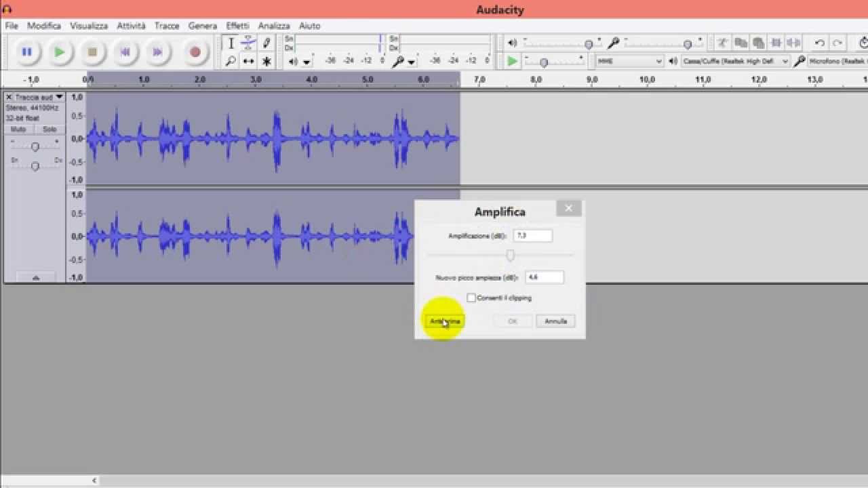This screenshot has width=868, height=488.
Task: Close the audio track with X
Action: click(9, 97)
